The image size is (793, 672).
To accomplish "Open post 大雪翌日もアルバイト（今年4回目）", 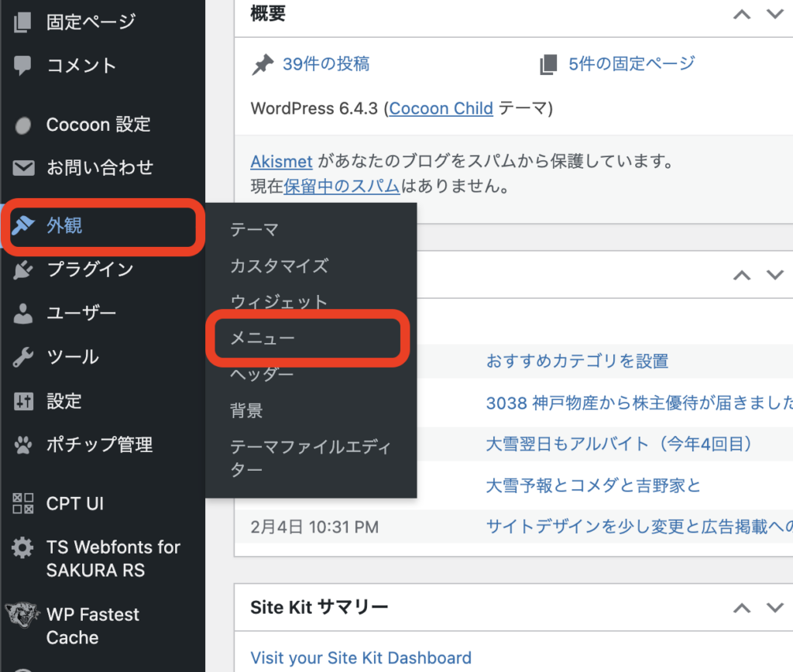I will pyautogui.click(x=619, y=444).
